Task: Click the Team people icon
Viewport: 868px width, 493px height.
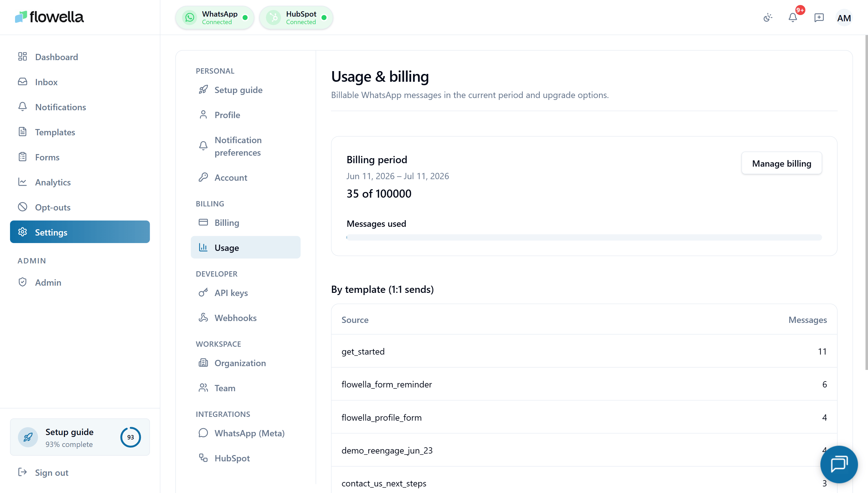Action: click(x=204, y=388)
